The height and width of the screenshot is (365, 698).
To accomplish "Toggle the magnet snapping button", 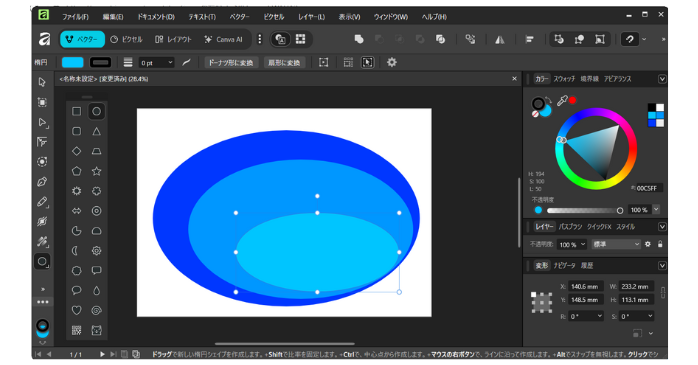I will pos(629,39).
